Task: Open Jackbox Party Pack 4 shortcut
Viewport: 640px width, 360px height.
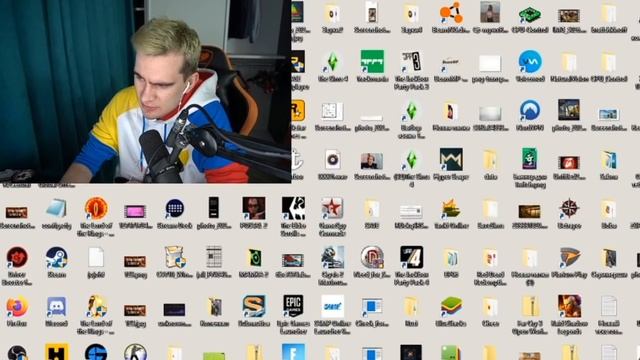Action: point(411,258)
